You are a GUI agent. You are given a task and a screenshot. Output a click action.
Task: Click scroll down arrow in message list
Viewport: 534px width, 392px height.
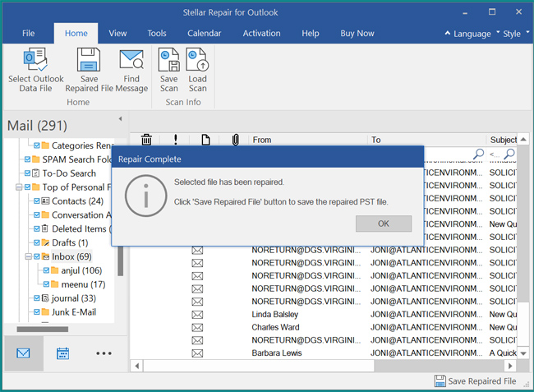point(523,354)
